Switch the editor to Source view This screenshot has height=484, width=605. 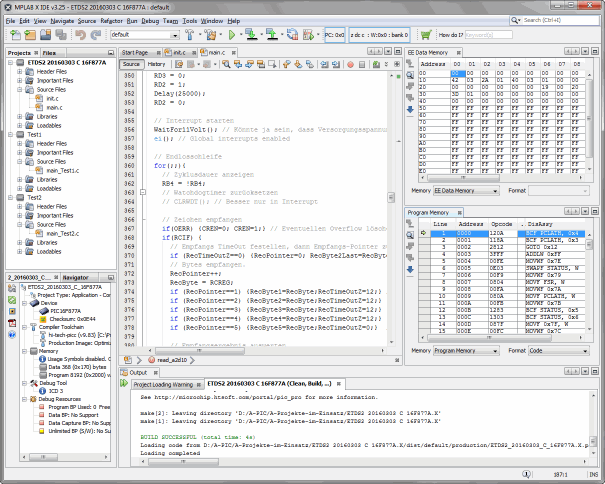[131, 64]
